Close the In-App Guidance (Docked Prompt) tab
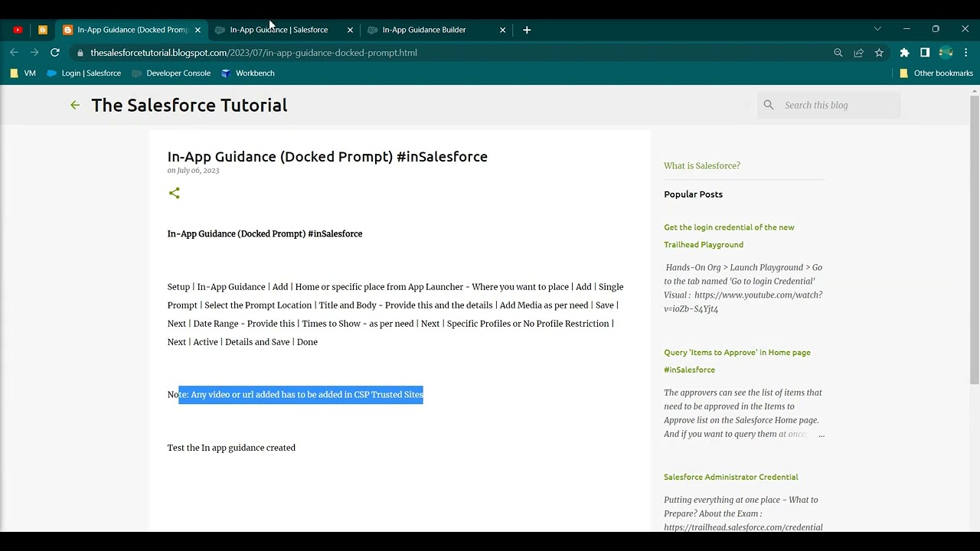 (198, 30)
